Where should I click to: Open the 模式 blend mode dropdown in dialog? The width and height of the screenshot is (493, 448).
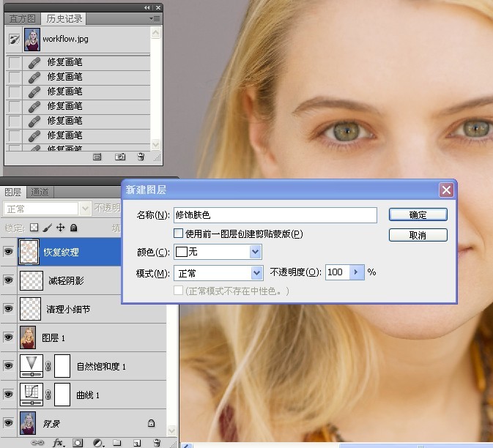coord(218,273)
